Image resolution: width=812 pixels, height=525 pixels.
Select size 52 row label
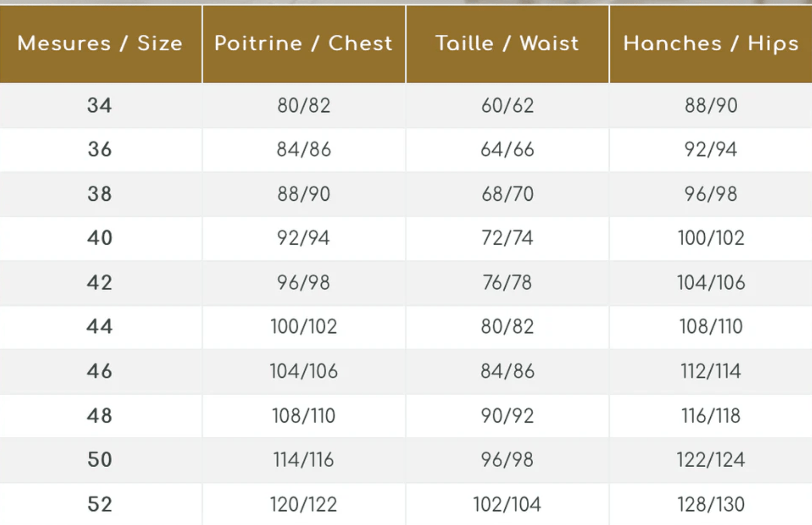coord(100,504)
